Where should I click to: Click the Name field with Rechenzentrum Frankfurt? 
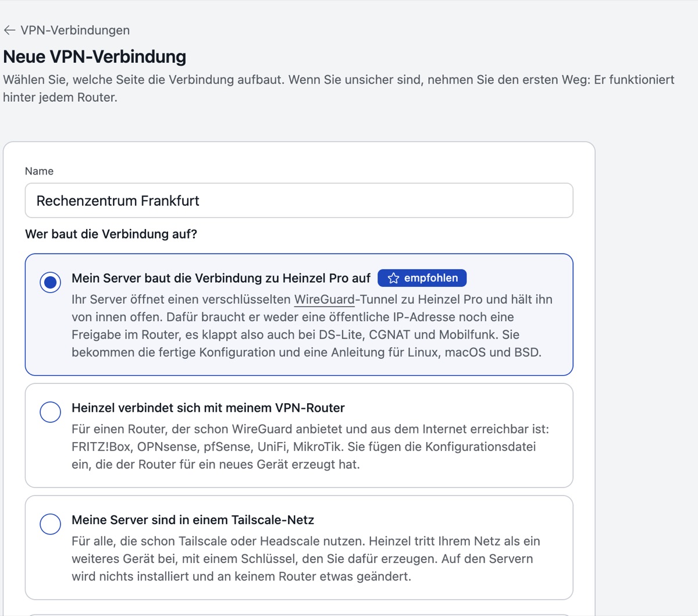(x=299, y=201)
